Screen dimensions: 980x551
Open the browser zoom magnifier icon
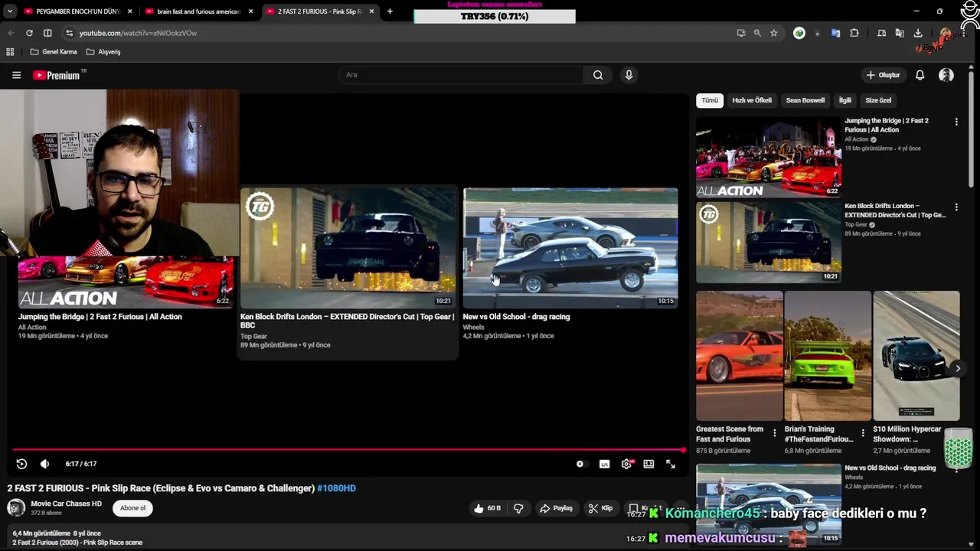pos(757,33)
